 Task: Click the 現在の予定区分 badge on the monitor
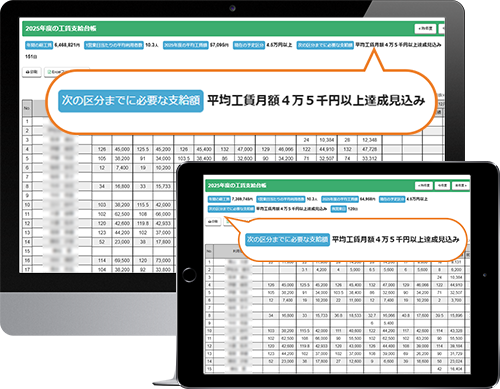point(249,45)
